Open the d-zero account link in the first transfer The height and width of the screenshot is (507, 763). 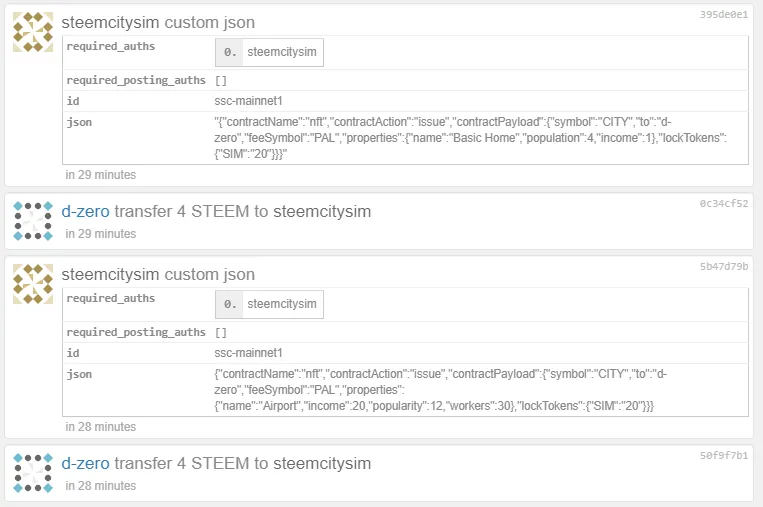tap(86, 211)
